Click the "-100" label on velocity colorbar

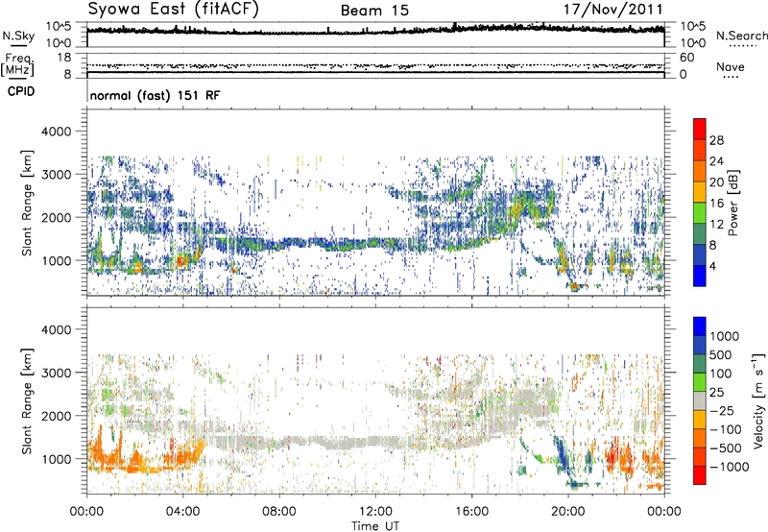(x=726, y=429)
